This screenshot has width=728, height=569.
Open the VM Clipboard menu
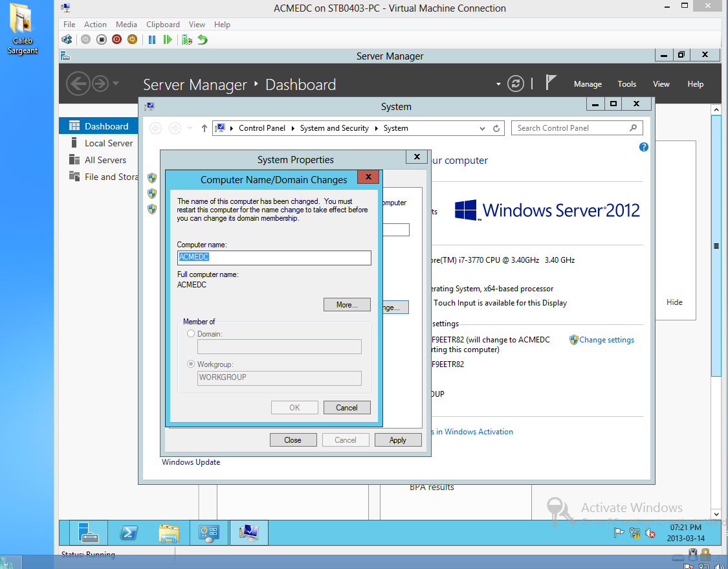click(x=163, y=24)
